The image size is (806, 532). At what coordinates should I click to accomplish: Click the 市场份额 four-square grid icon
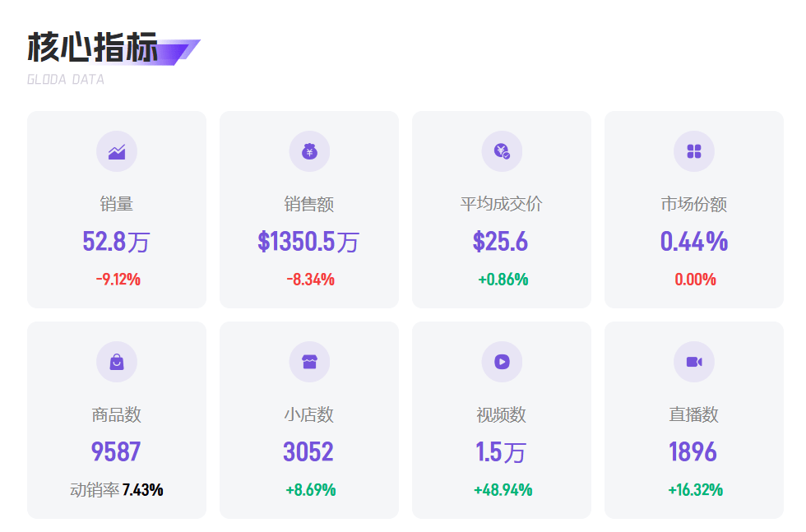[x=694, y=151]
